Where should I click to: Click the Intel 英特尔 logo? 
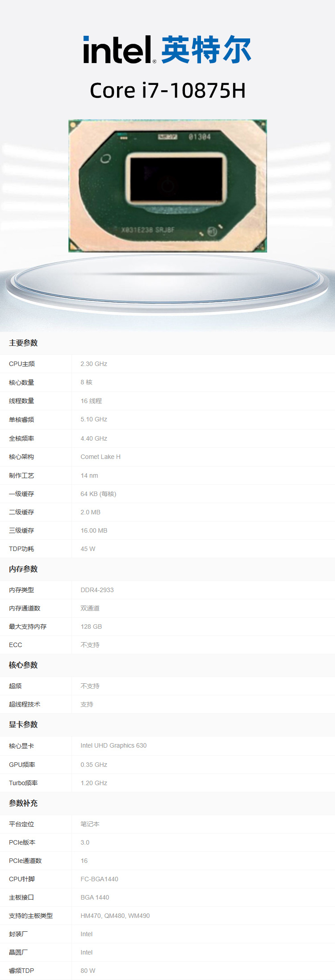[167, 49]
